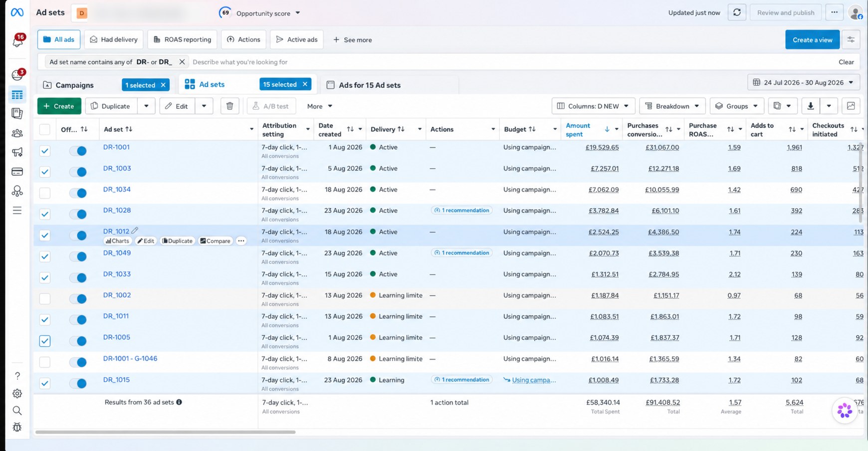Viewport: 868px width, 451px height.
Task: Open search icon in left sidebar
Action: pos(17,411)
